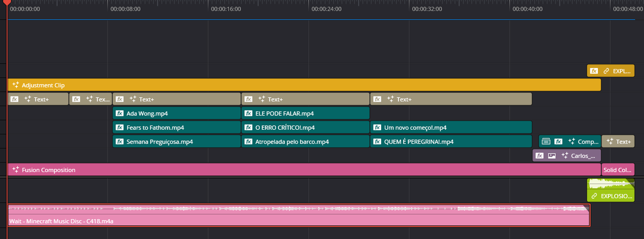Select the Um novo começo!.mp4 clip name
Screen dimensions: 644x239
click(x=415, y=128)
